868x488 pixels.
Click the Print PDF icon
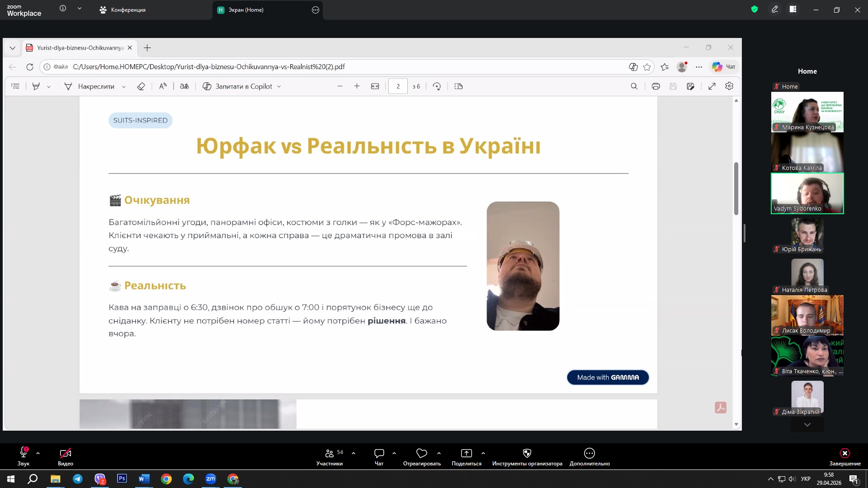coord(656,86)
